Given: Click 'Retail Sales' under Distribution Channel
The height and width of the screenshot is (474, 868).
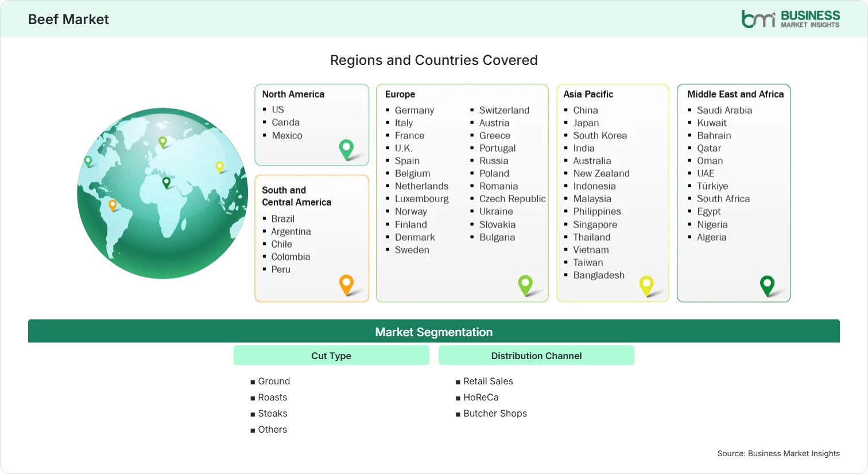Looking at the screenshot, I should (488, 381).
